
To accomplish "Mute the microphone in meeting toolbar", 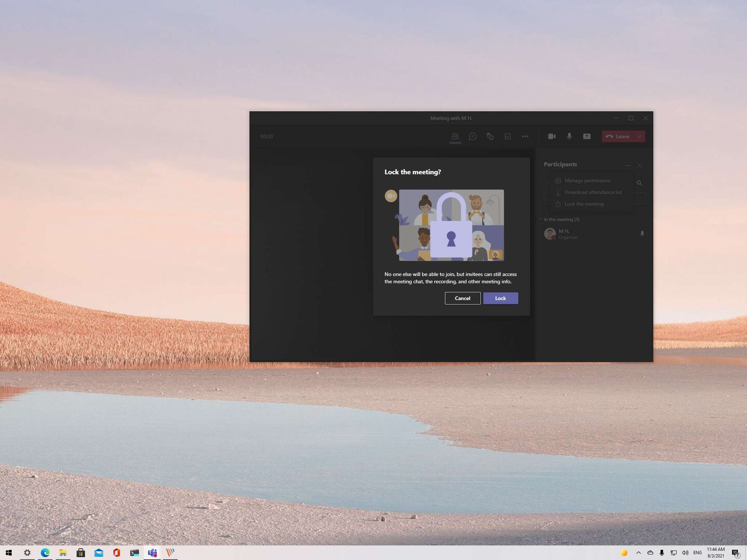I will pyautogui.click(x=569, y=136).
